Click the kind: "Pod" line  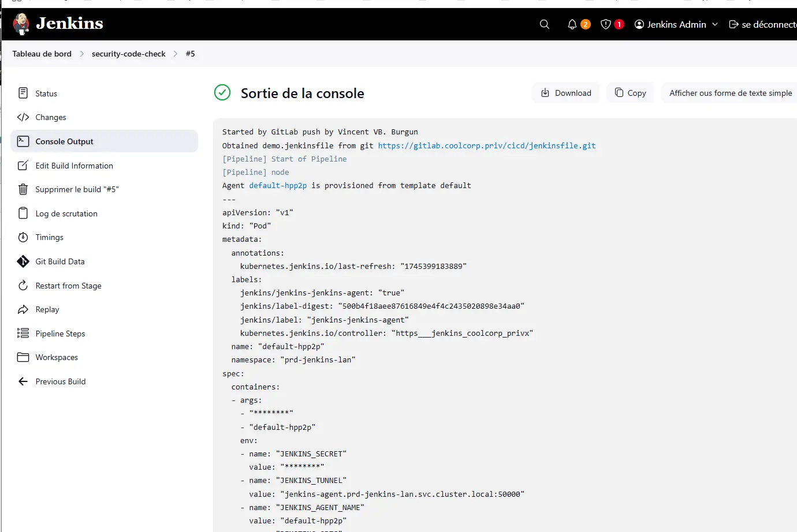pos(247,226)
